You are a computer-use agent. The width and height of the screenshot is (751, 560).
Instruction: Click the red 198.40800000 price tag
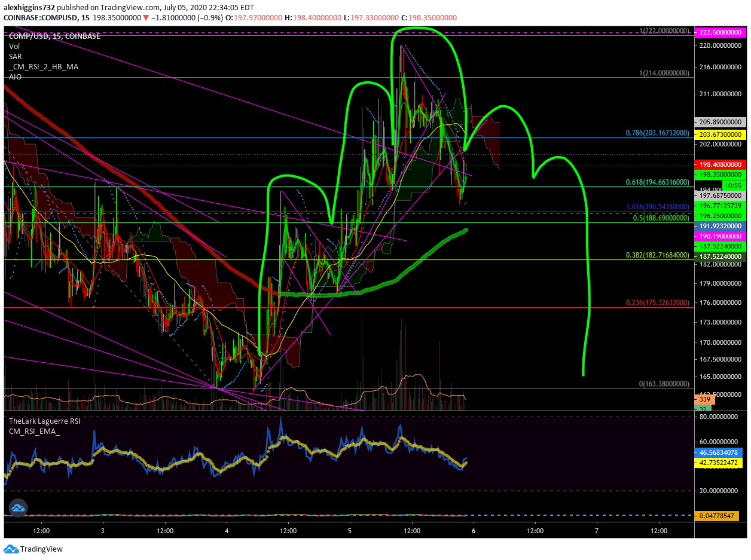719,164
